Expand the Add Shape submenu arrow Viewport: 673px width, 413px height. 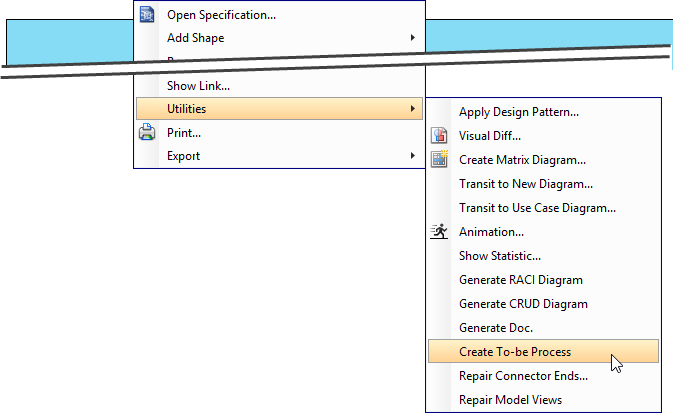[x=413, y=38]
